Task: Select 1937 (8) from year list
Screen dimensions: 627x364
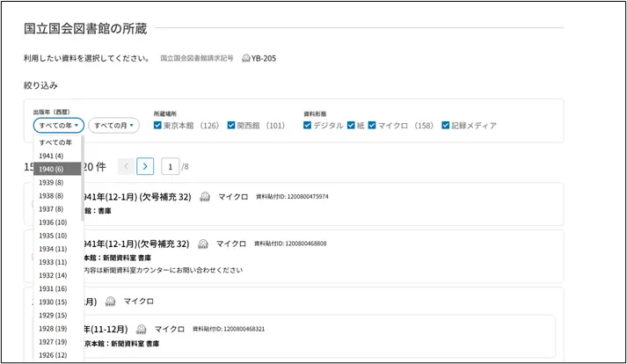Action: tap(57, 208)
